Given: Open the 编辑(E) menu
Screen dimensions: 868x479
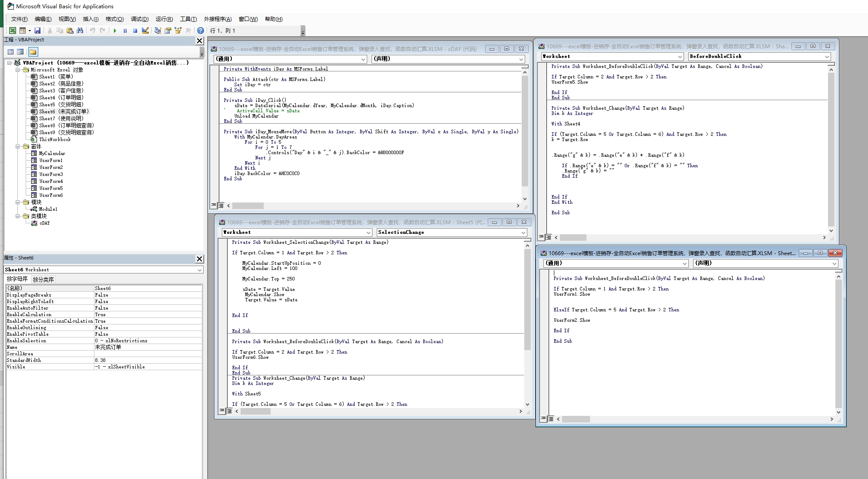Looking at the screenshot, I should pyautogui.click(x=43, y=19).
